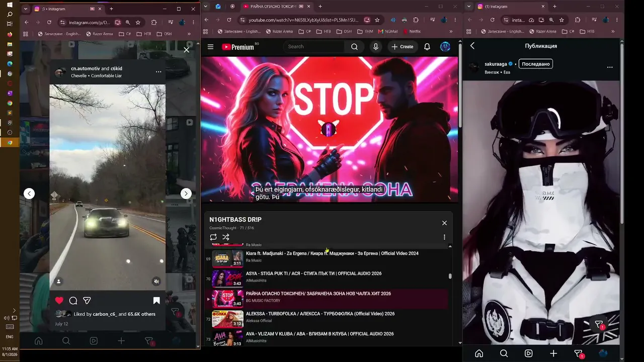Screen dimensions: 644x362
Task: Open Instagram Home in right window nav
Action: click(x=479, y=353)
